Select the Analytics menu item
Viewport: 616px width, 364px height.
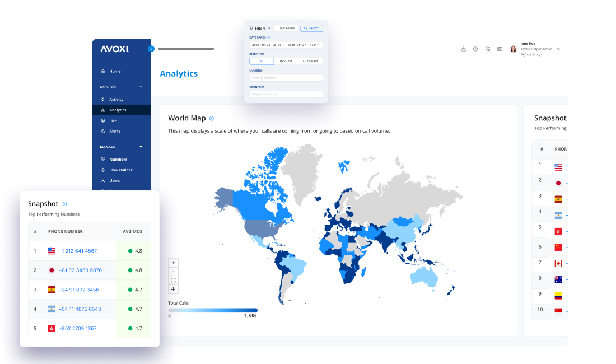tap(119, 110)
